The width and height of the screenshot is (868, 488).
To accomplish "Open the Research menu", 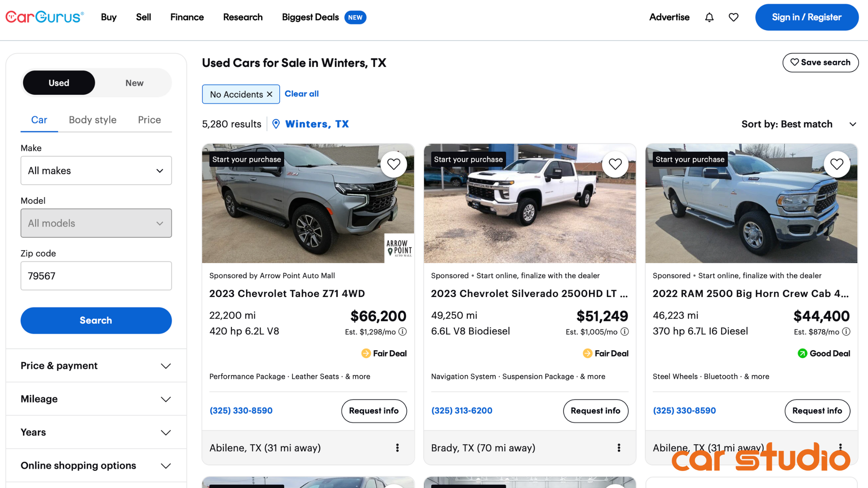I will tap(243, 17).
